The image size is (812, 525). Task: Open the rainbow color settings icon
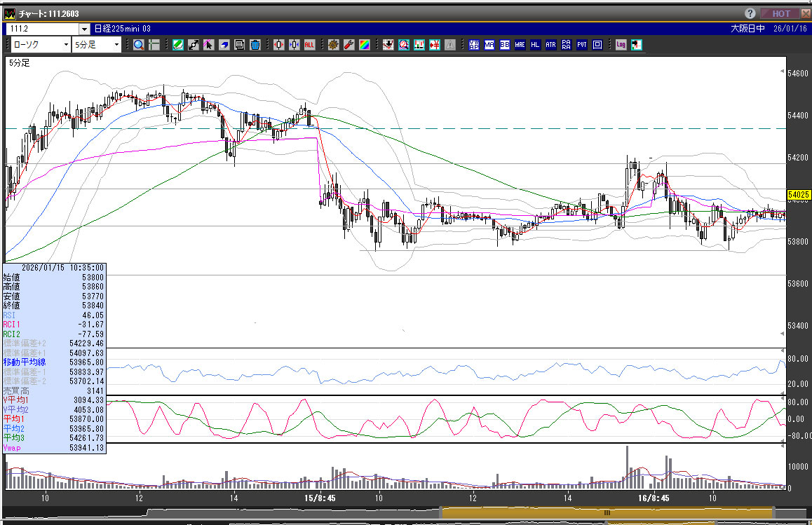pos(364,45)
